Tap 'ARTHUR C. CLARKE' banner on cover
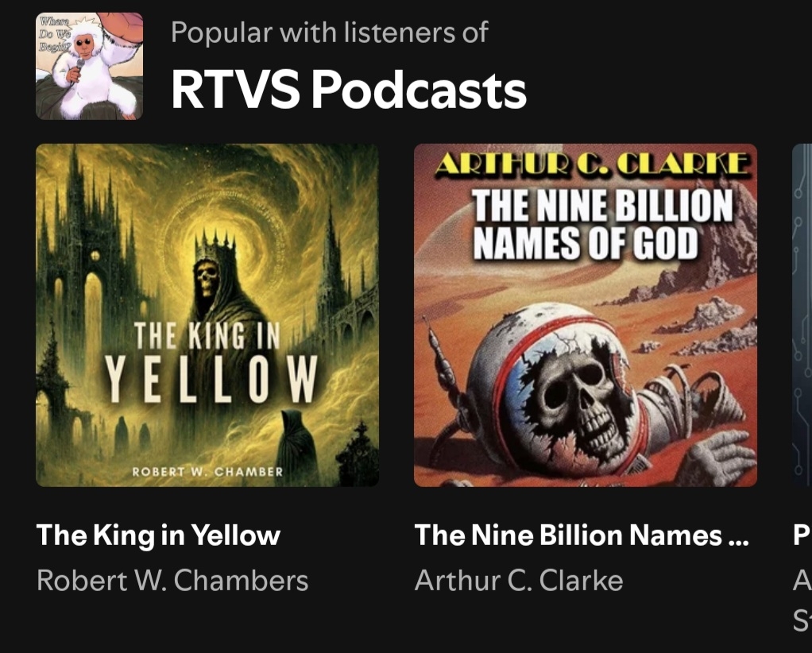The width and height of the screenshot is (812, 653). click(591, 164)
